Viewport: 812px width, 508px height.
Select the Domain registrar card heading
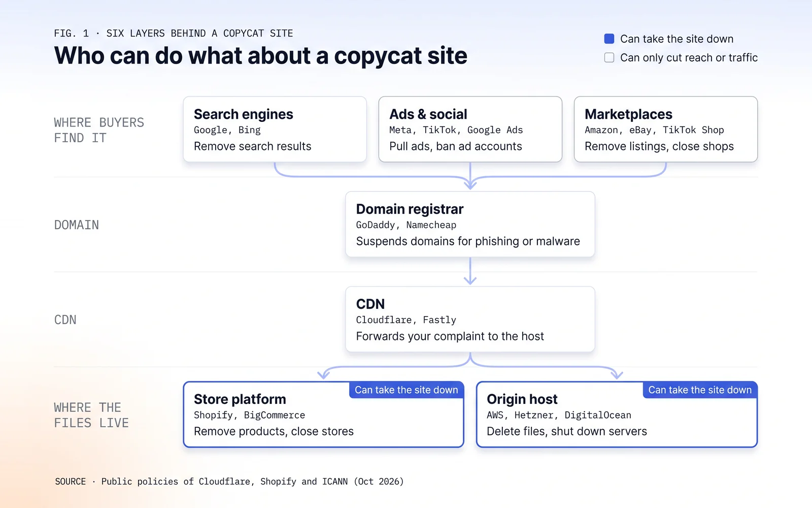410,209
